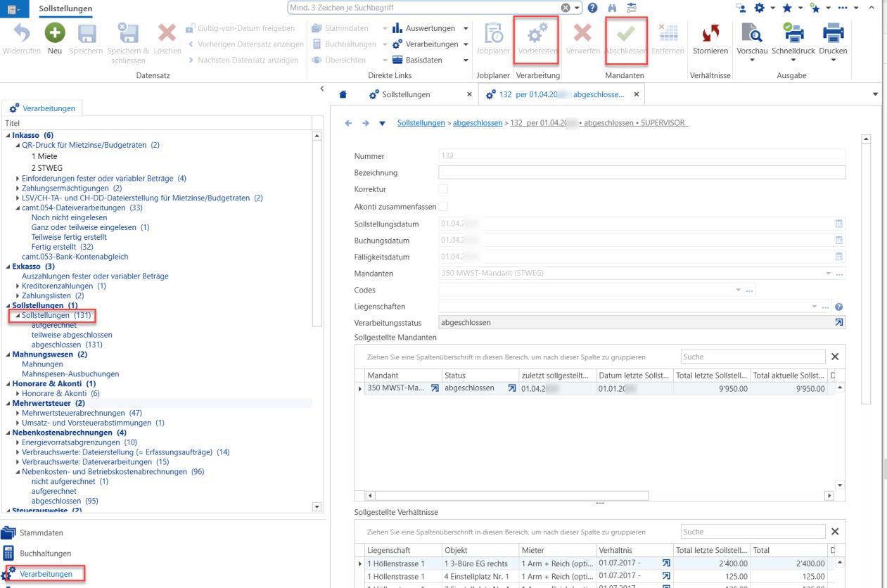Image resolution: width=887 pixels, height=588 pixels.
Task: Click the Drucken printer icon
Action: pyautogui.click(x=834, y=33)
